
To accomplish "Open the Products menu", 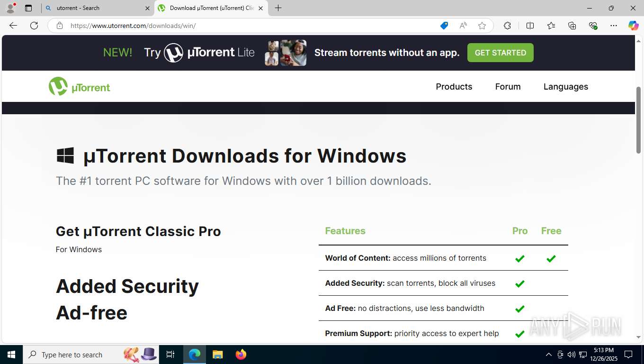I will click(454, 87).
